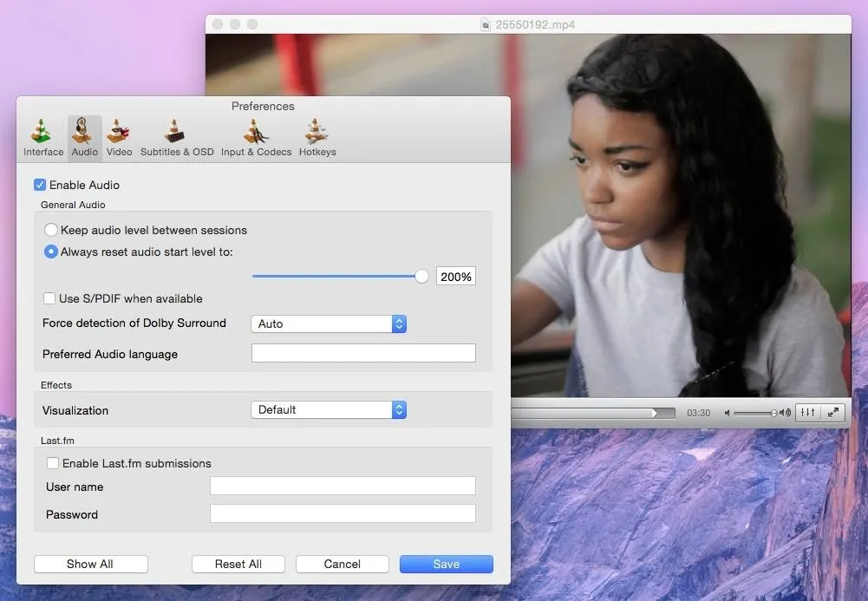Cancel the preferences dialog
This screenshot has height=601, width=868.
343,564
